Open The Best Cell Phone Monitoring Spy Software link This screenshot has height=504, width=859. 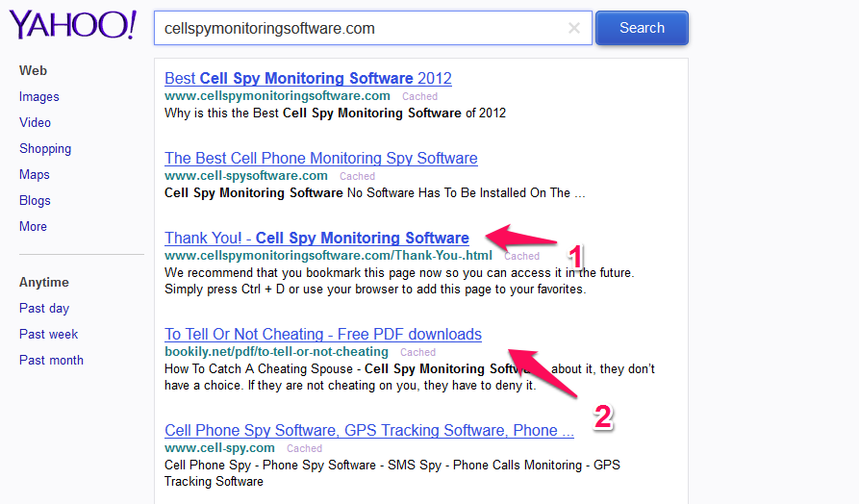click(321, 159)
